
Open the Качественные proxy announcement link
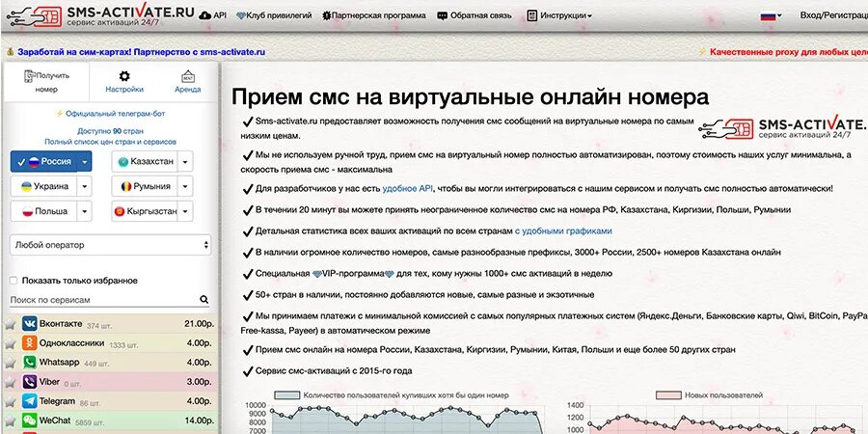788,52
